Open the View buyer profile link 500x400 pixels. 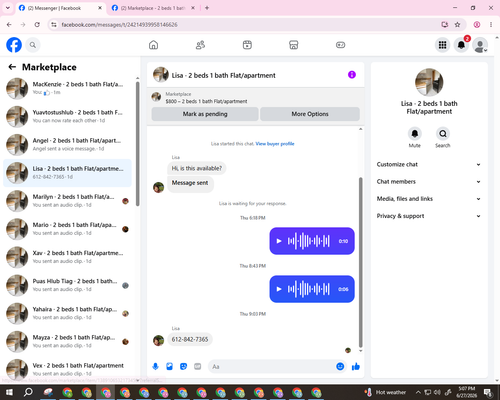pyautogui.click(x=275, y=144)
